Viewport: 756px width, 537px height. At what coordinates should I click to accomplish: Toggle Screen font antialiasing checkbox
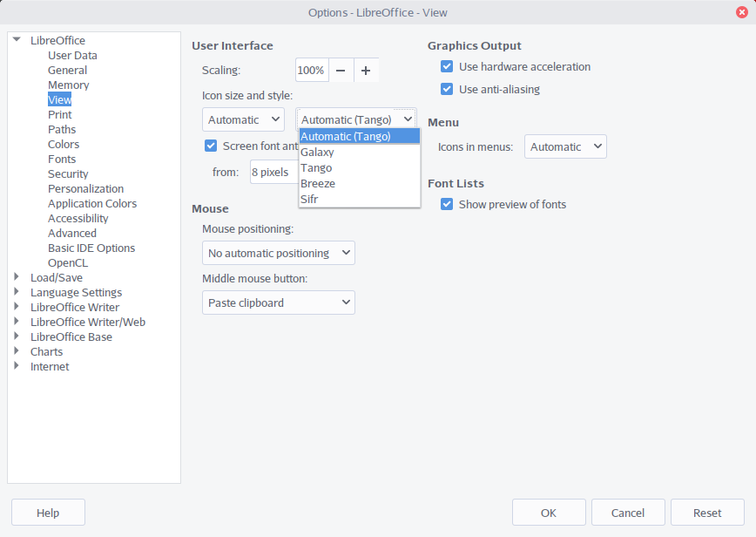point(211,146)
